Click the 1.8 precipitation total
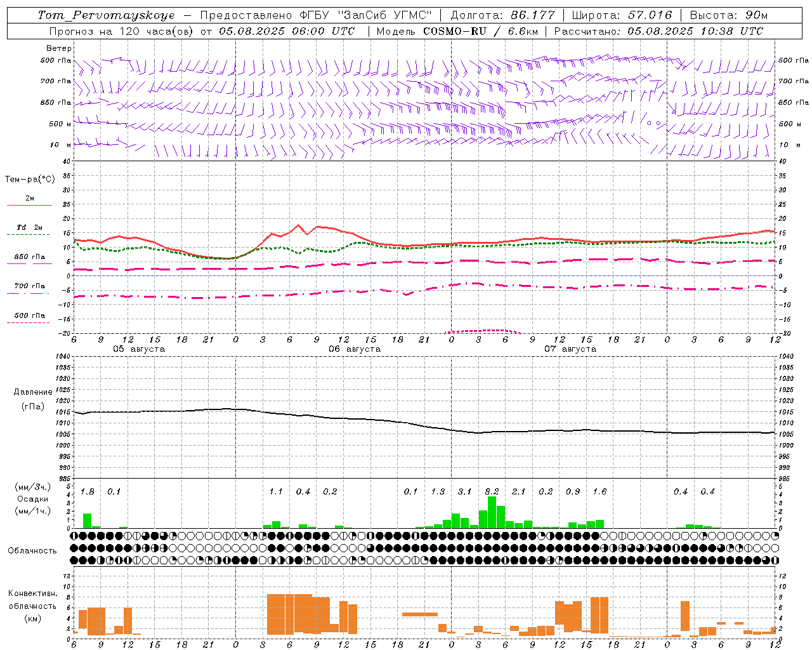Screen dimensions: 812x650 coord(88,491)
